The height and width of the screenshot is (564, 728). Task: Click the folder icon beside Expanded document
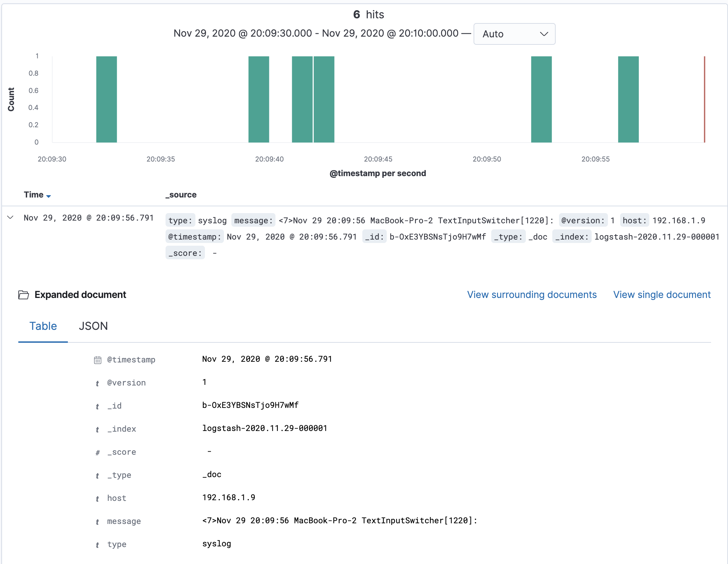coord(23,295)
